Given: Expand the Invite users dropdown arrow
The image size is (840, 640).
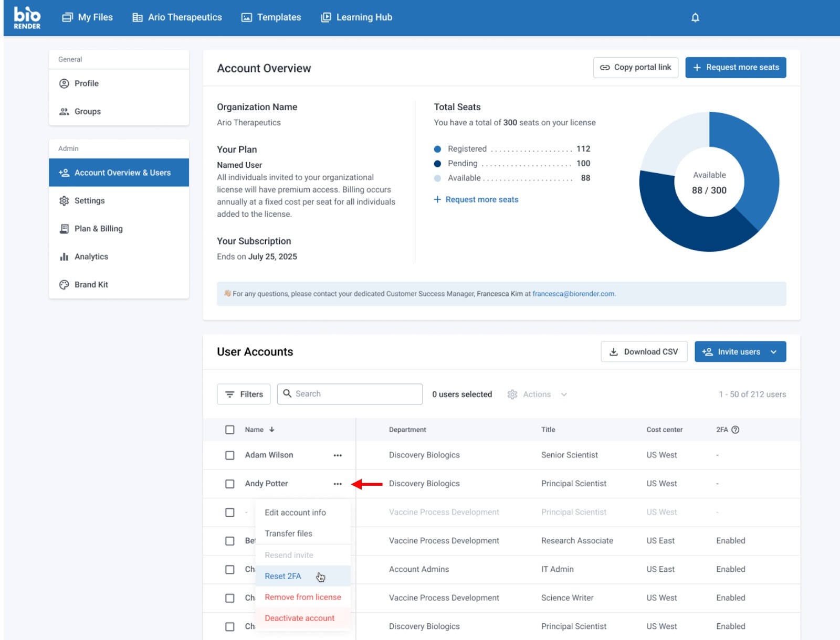Looking at the screenshot, I should 773,352.
